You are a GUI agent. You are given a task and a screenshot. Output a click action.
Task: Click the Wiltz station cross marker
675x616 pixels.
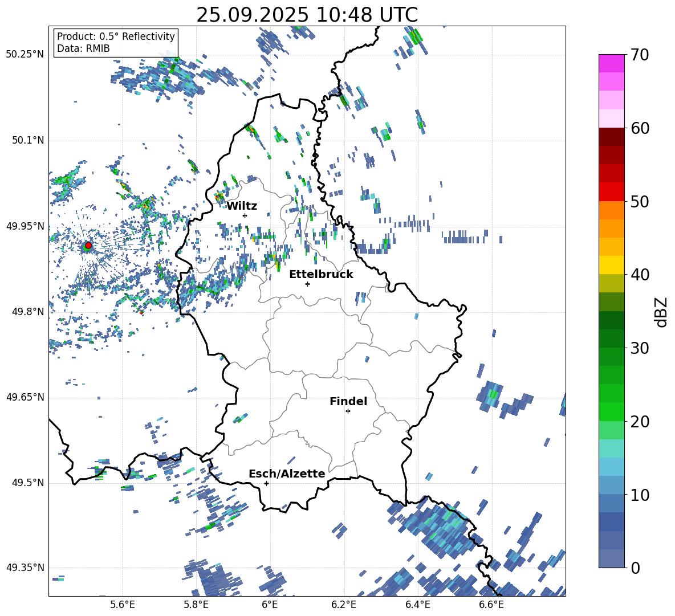click(245, 215)
